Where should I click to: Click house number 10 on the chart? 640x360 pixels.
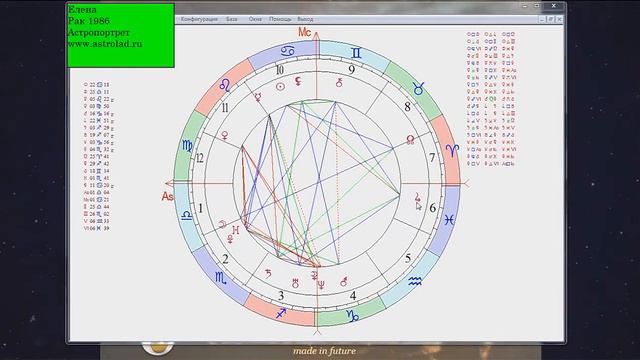coord(280,70)
